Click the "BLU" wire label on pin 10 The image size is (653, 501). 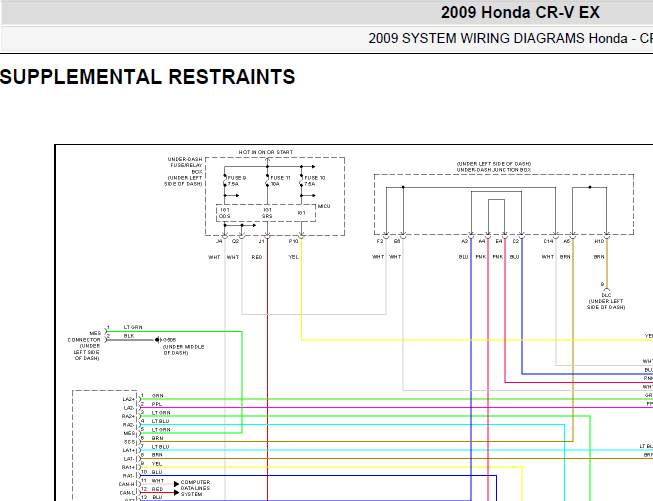point(157,472)
